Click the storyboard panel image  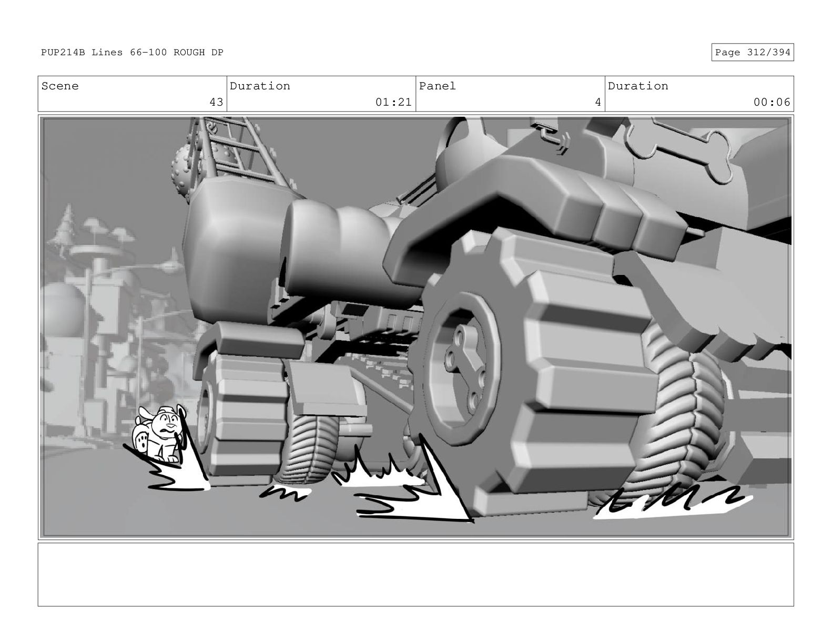pos(415,328)
